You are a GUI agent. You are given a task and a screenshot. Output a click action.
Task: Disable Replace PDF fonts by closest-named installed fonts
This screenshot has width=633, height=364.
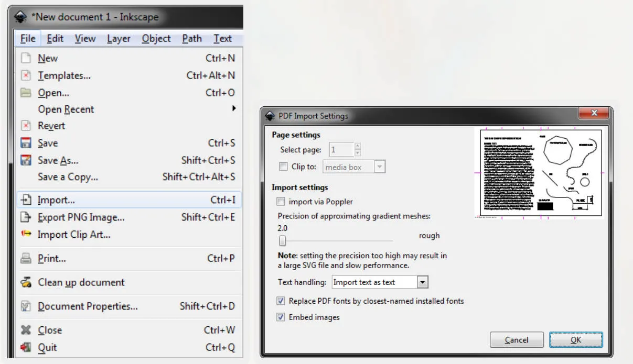click(281, 301)
